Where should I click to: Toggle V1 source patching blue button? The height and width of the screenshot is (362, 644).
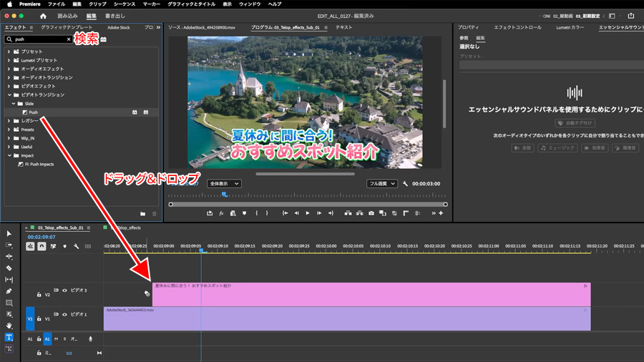pos(30,318)
